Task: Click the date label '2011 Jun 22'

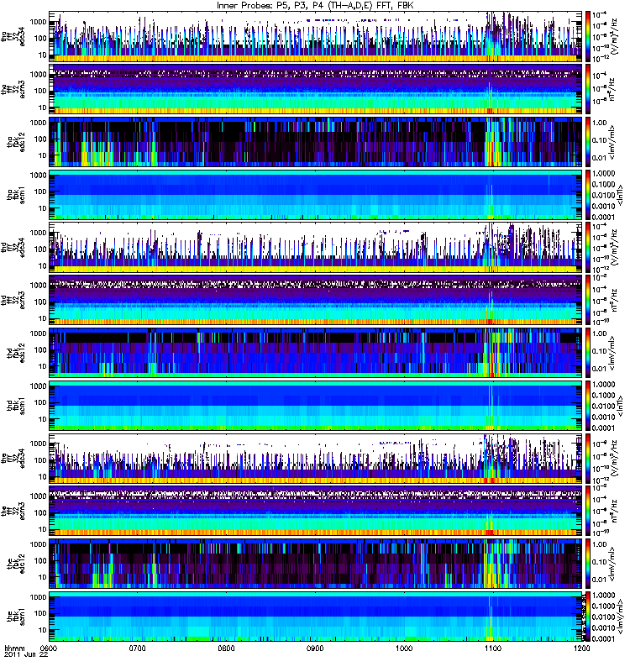Action: click(26, 655)
